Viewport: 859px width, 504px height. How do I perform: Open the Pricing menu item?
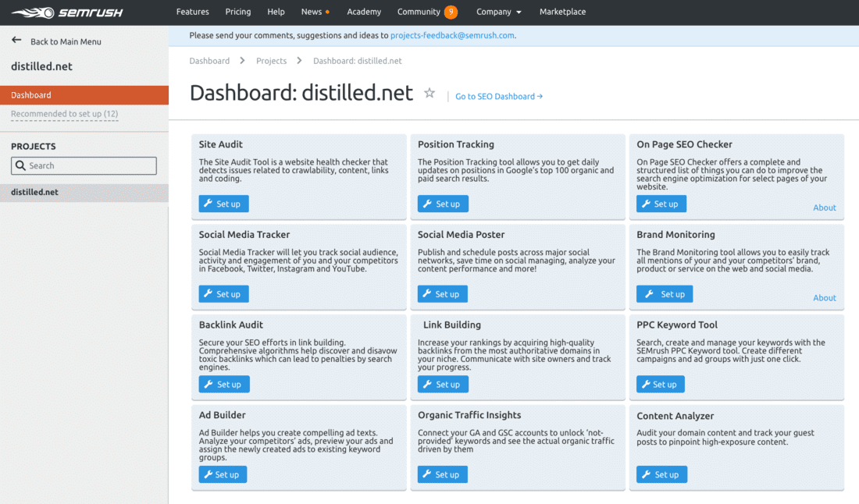click(238, 12)
